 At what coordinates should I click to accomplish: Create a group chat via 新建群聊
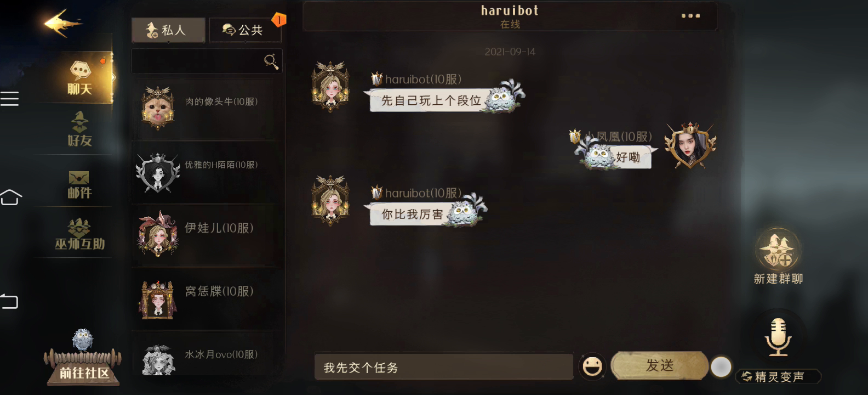coord(778,257)
